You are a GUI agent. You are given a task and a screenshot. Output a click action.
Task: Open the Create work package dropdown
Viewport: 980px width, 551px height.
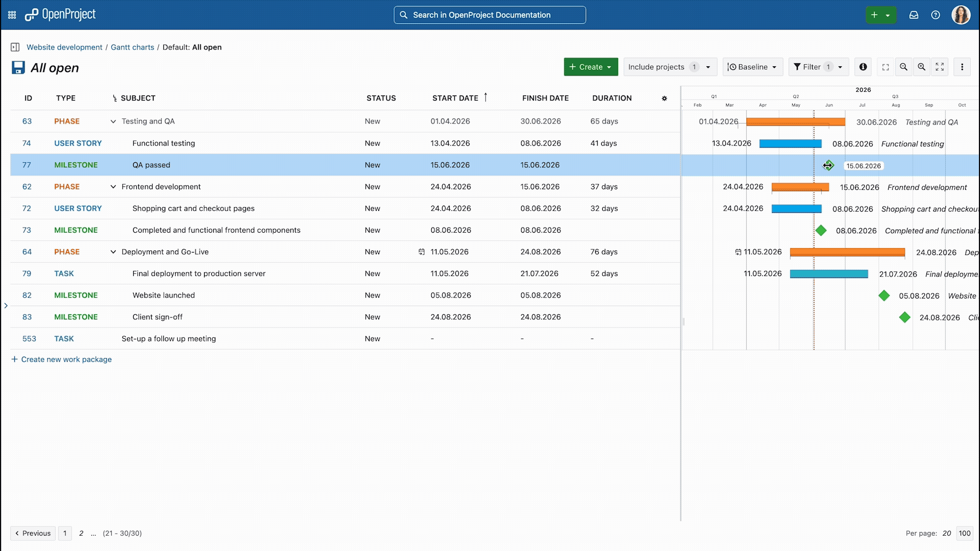coord(591,67)
